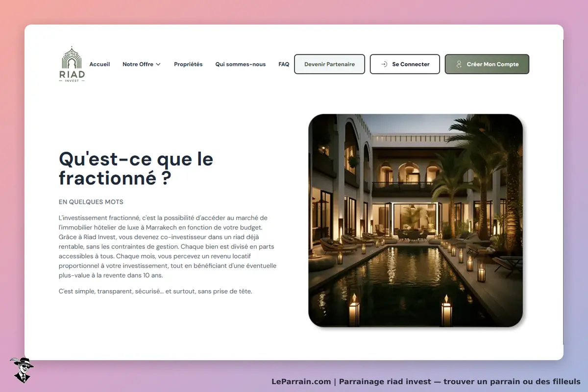
Task: Click the Se Connecter button
Action: point(405,64)
